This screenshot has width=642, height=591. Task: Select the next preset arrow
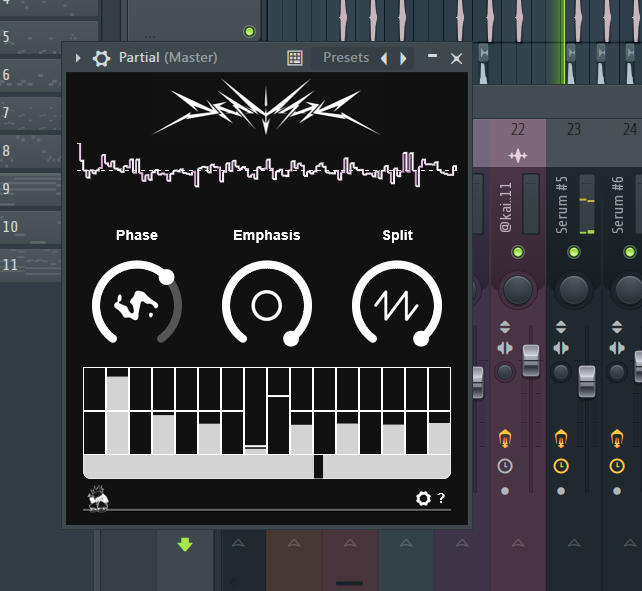pyautogui.click(x=403, y=59)
